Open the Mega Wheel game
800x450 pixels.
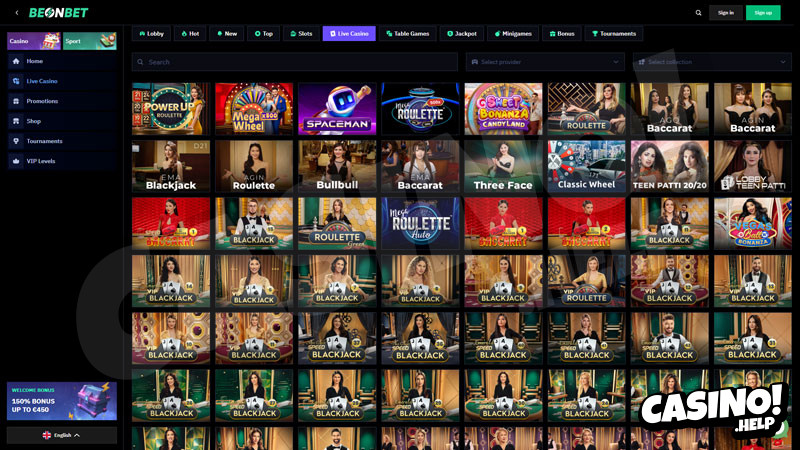254,109
